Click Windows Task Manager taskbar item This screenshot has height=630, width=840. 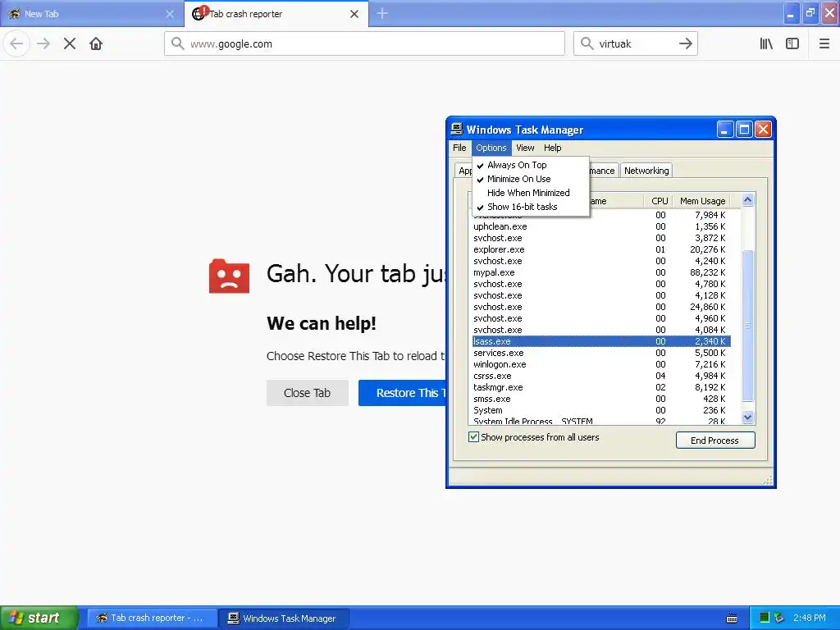[x=284, y=618]
